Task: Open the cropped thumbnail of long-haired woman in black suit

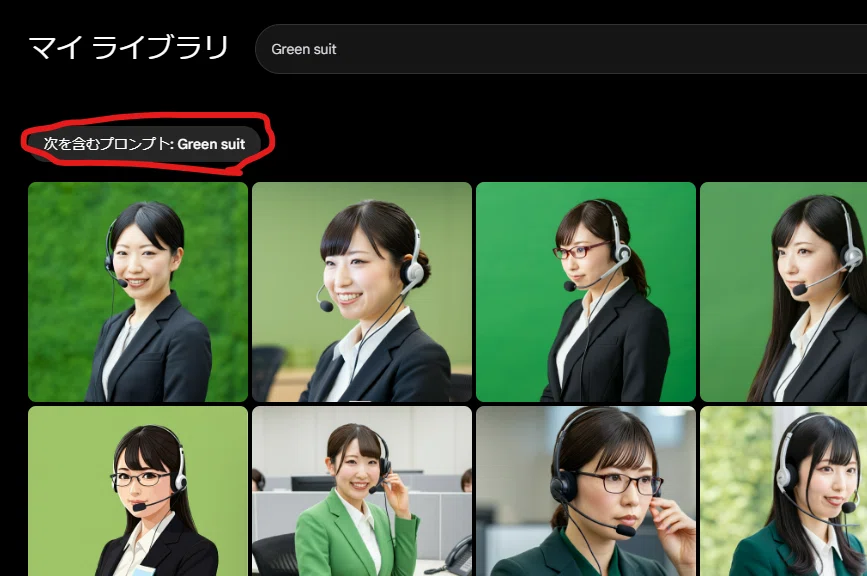Action: (x=784, y=292)
